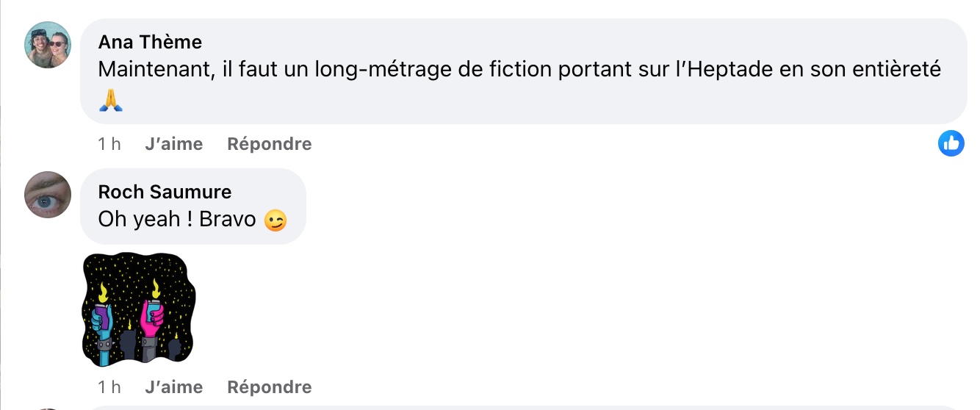Open Roch Saumure's eye avatar
The width and height of the screenshot is (980, 410).
[48, 195]
